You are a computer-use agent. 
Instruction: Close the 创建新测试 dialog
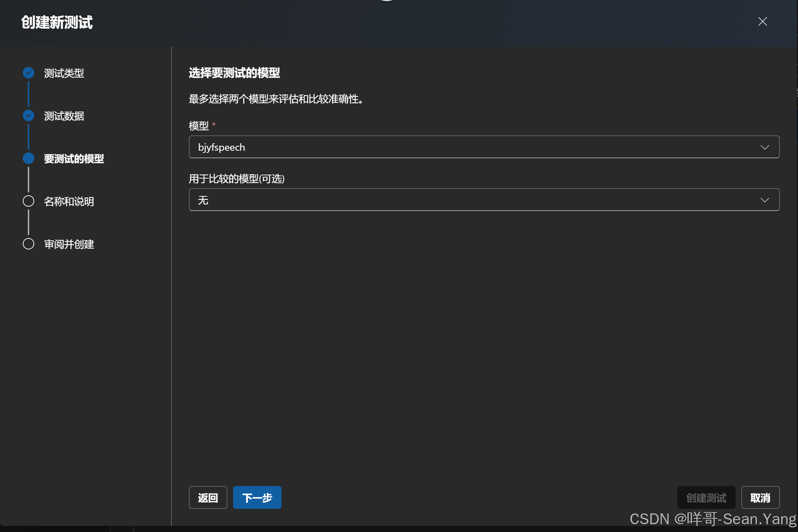point(762,21)
